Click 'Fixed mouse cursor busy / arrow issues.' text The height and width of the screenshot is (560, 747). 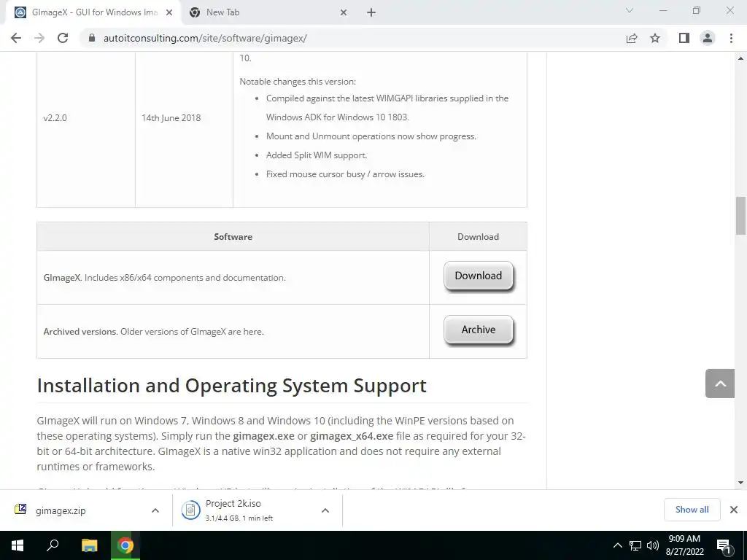coord(345,174)
